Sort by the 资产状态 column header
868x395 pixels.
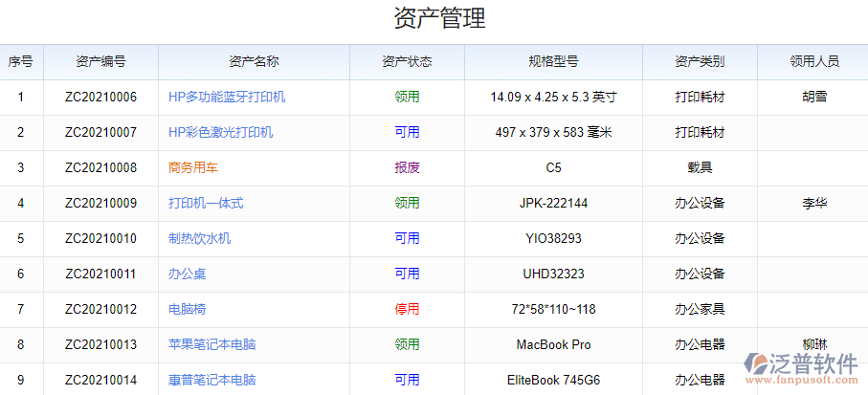407,61
